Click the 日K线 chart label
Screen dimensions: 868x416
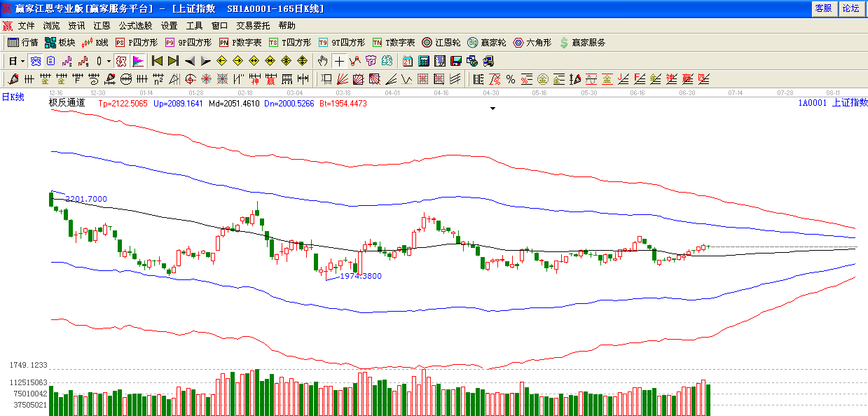click(13, 97)
